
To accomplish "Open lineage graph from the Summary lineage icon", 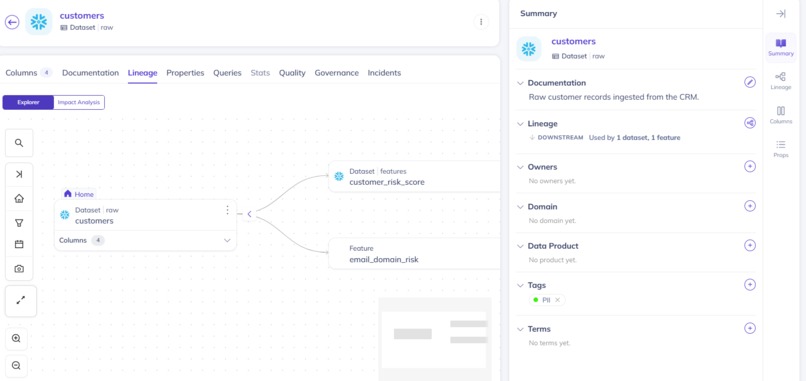I will (x=750, y=123).
